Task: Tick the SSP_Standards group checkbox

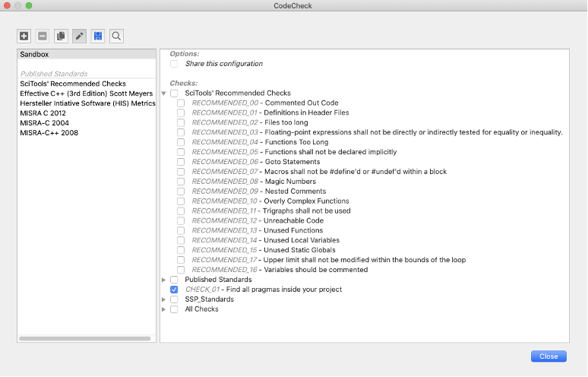Action: (x=174, y=299)
